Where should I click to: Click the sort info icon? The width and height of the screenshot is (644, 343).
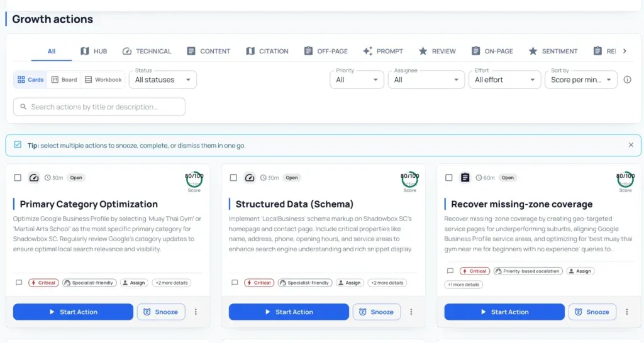coord(627,80)
